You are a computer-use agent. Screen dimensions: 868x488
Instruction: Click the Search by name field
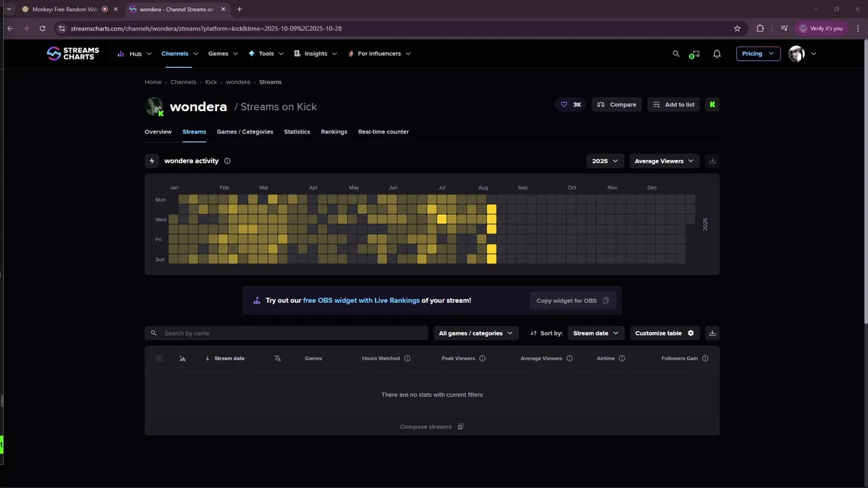286,333
